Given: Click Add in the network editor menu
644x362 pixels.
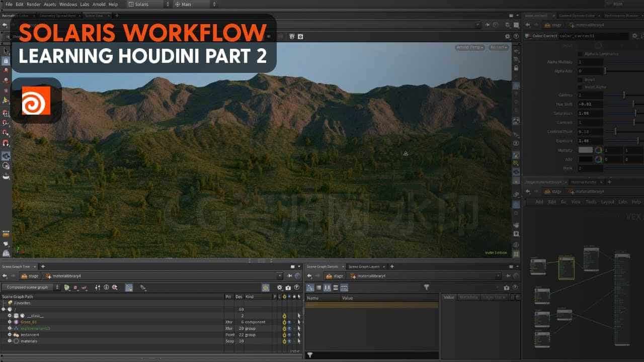Looking at the screenshot, I should (x=539, y=202).
